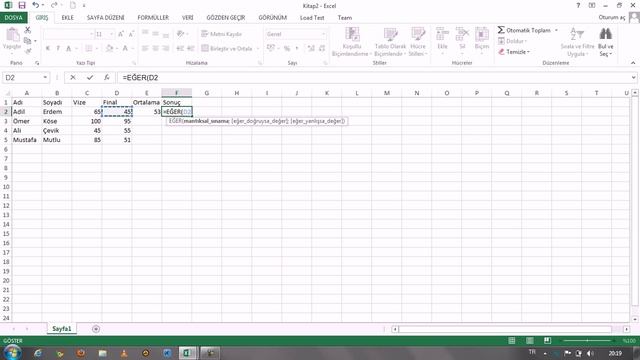Open the Bul ve Seç dropdown
Screen dimensions: 640x360
(x=605, y=50)
